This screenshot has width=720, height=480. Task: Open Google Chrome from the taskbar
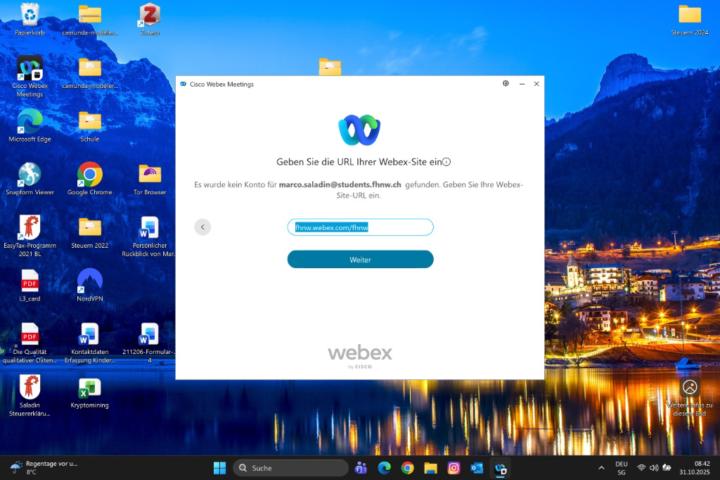coord(407,468)
